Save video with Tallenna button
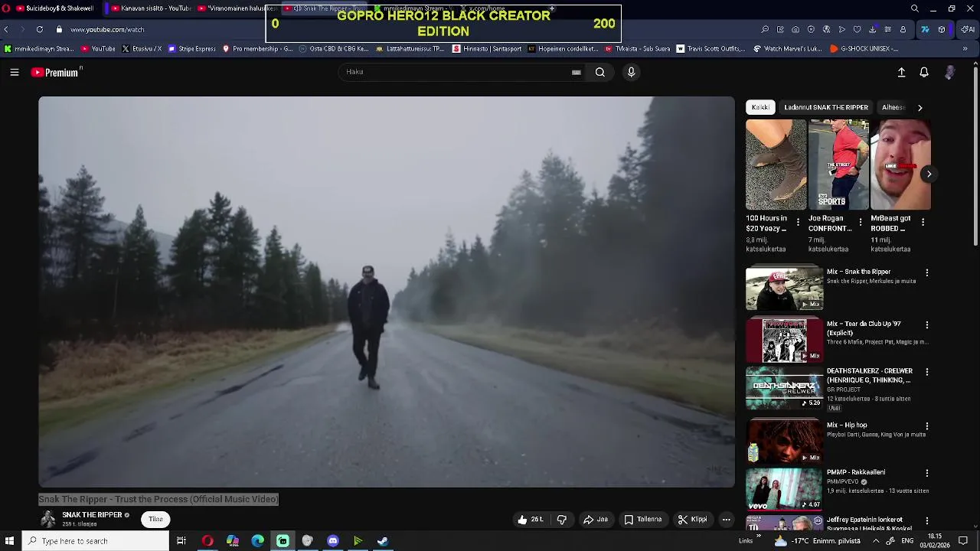The width and height of the screenshot is (980, 551). tap(642, 520)
